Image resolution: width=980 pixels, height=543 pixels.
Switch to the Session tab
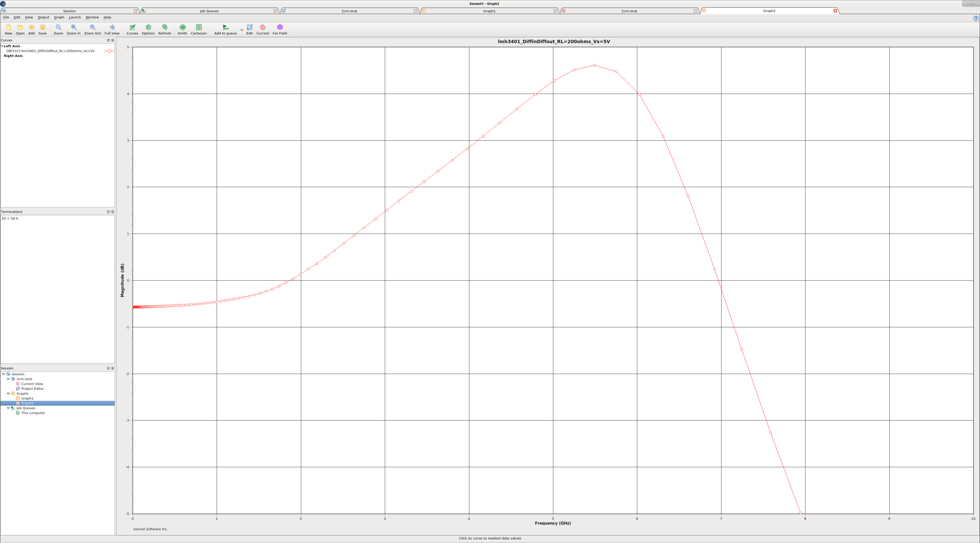(x=69, y=11)
